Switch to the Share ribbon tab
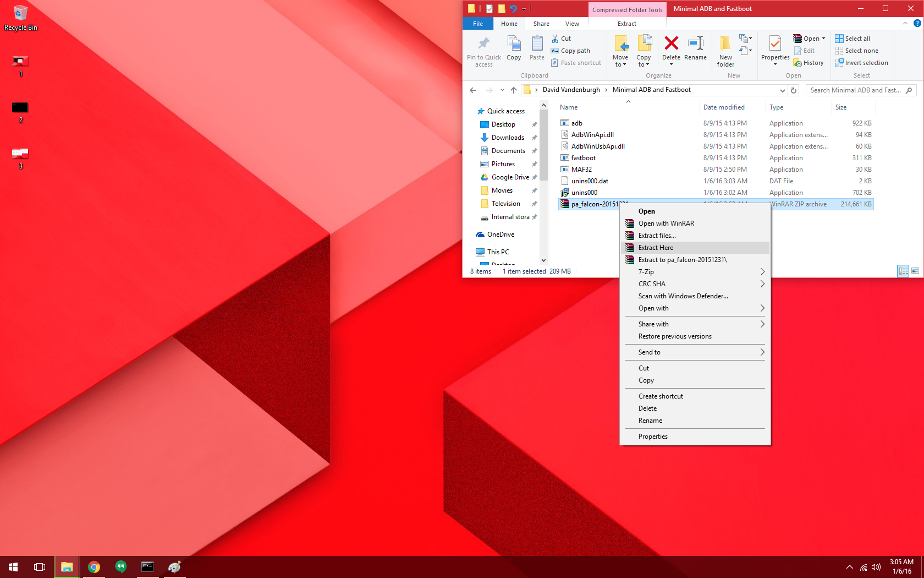This screenshot has width=924, height=578. 541,24
